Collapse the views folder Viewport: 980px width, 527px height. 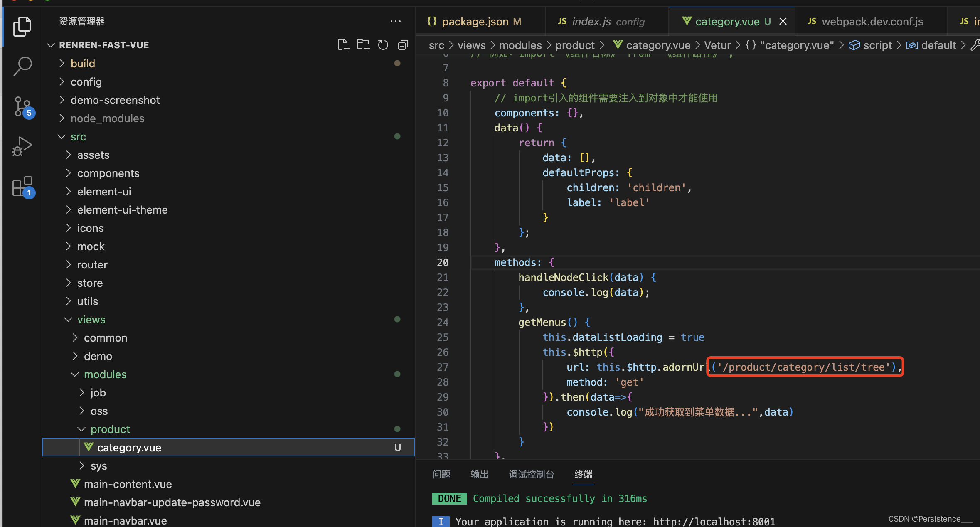coord(228,319)
